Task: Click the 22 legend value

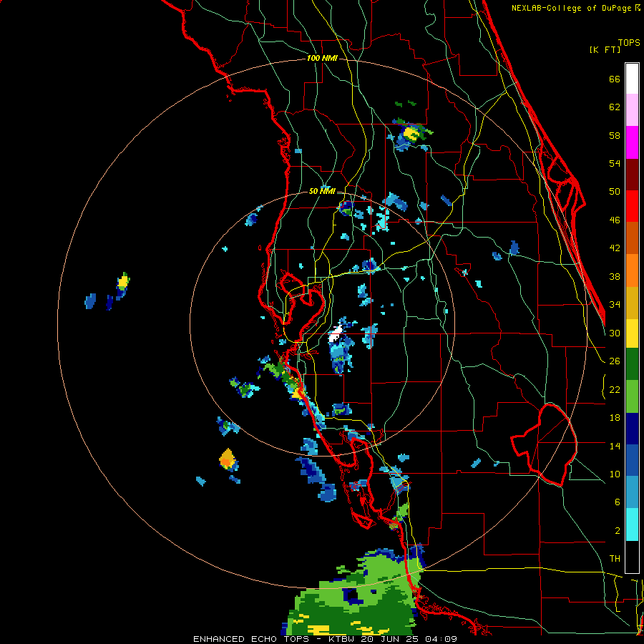Action: tap(615, 389)
